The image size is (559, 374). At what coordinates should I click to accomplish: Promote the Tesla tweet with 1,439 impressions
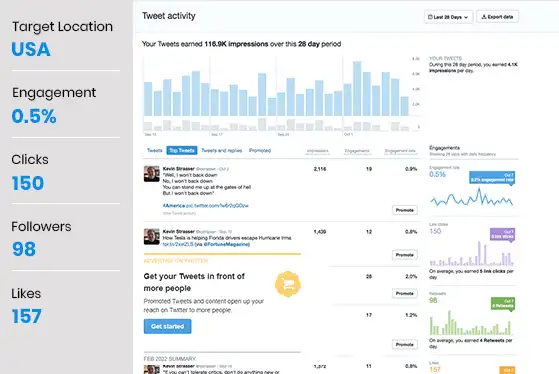405,255
